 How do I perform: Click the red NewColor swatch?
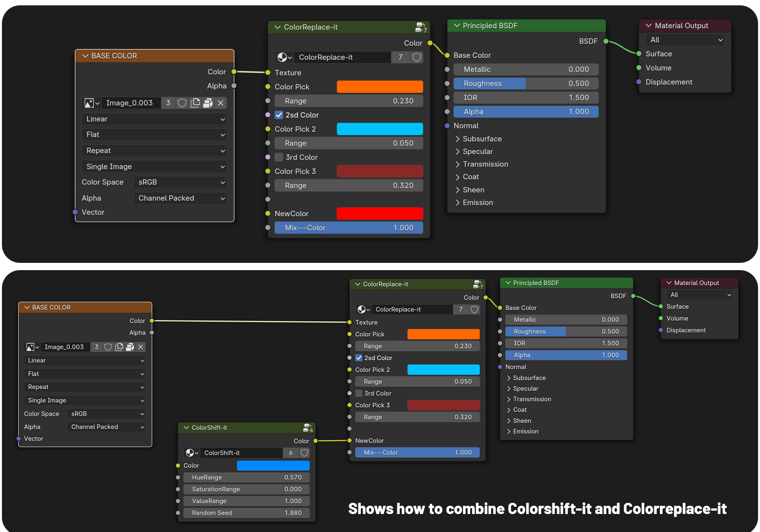coord(380,214)
